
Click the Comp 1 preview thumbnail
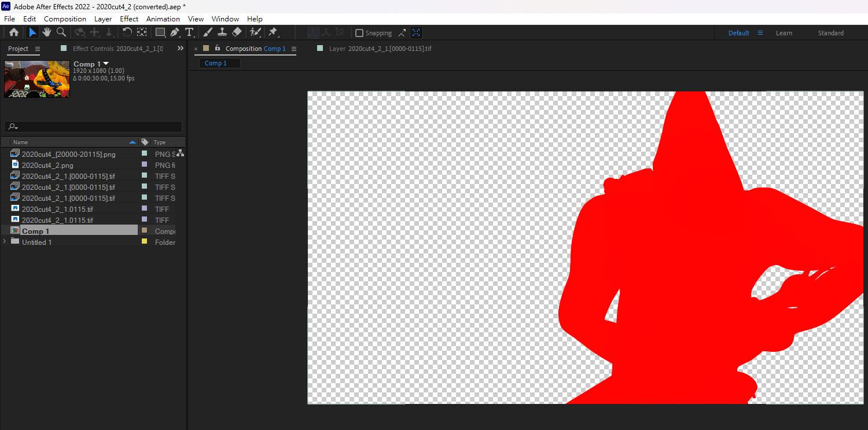tap(37, 79)
